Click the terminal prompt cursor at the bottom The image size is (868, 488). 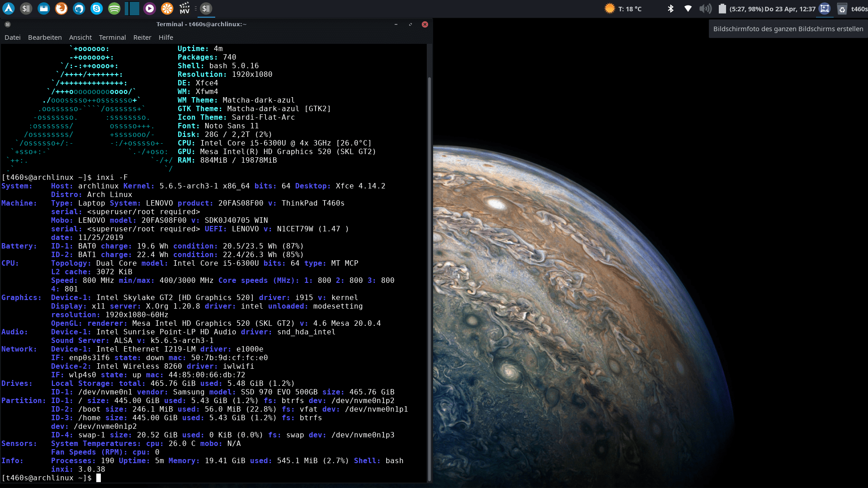pyautogui.click(x=99, y=478)
